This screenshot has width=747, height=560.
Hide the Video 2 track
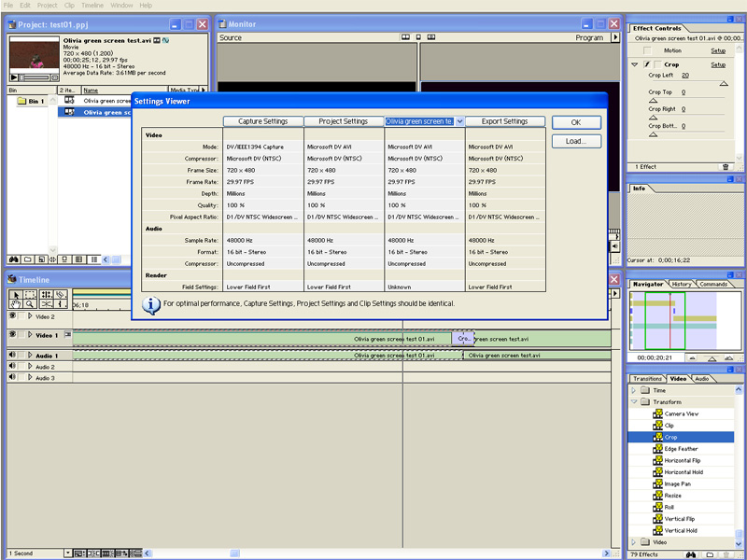click(x=12, y=315)
